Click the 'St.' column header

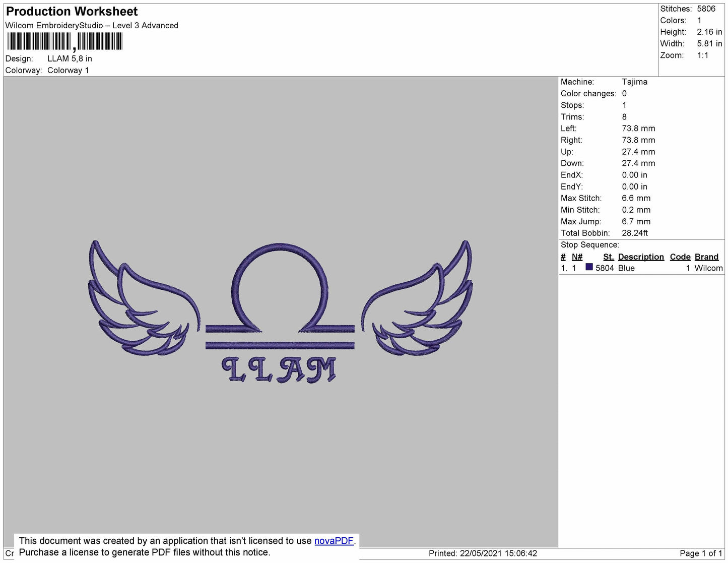click(608, 257)
